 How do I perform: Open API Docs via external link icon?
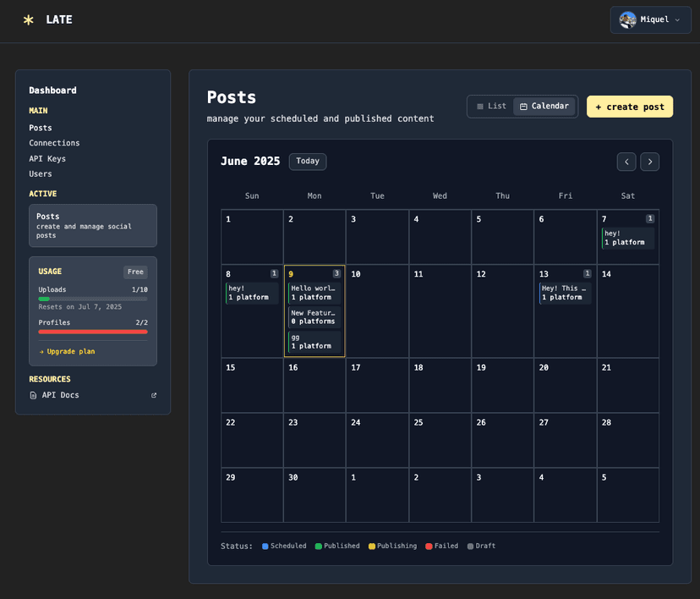click(x=153, y=394)
